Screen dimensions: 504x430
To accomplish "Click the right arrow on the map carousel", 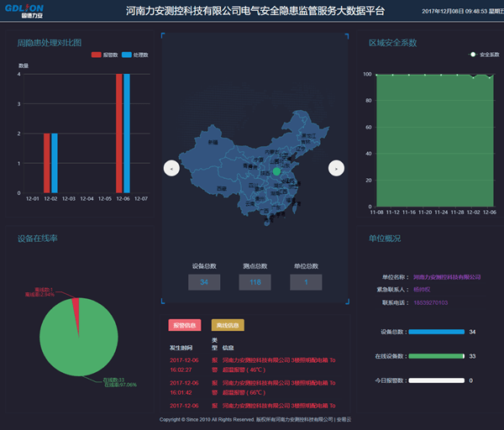I will 336,168.
